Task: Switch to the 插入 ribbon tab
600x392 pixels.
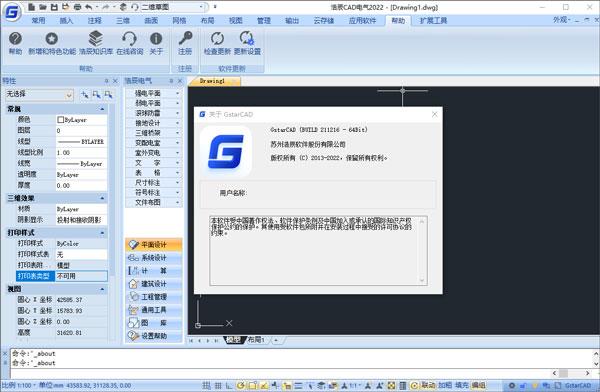Action: point(66,20)
